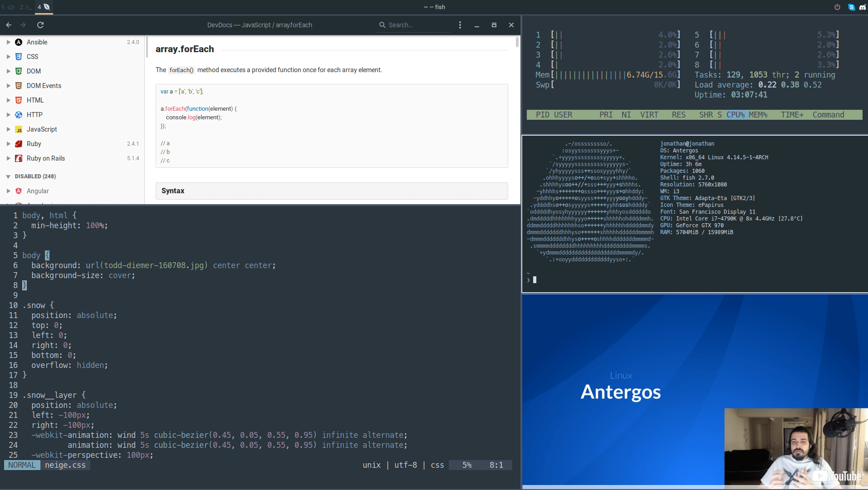
Task: Switch to workspace 1 code icon
Action: (8, 7)
